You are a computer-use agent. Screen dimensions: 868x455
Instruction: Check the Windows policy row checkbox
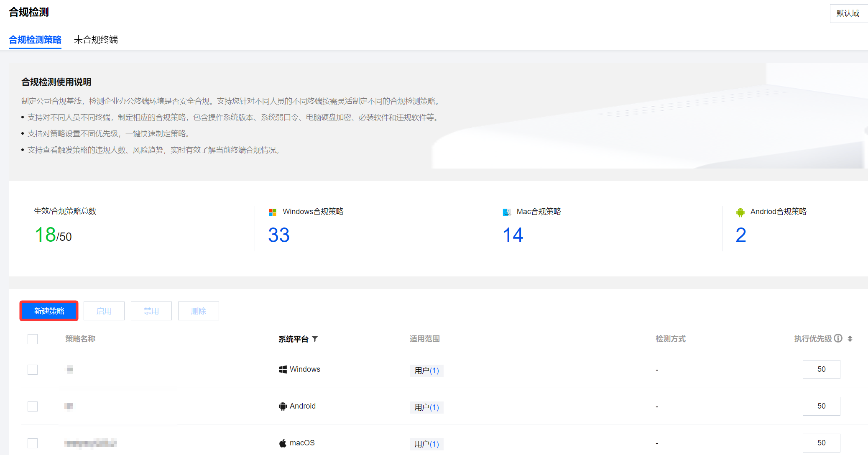click(x=33, y=370)
